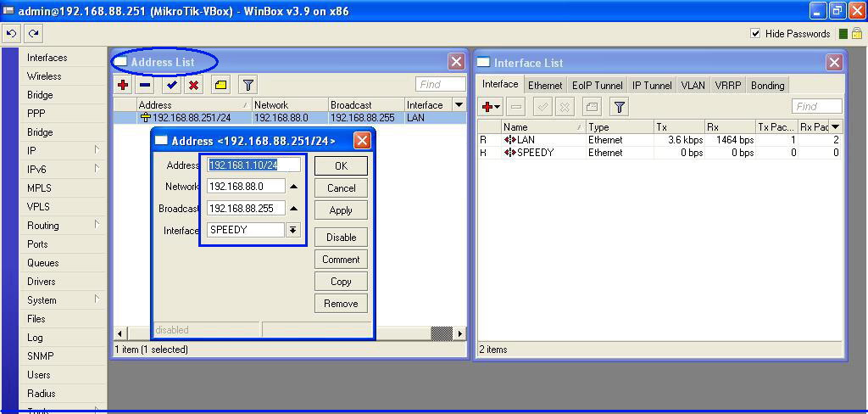Click the X disable icon in Interface List
The image size is (868, 414).
[565, 106]
